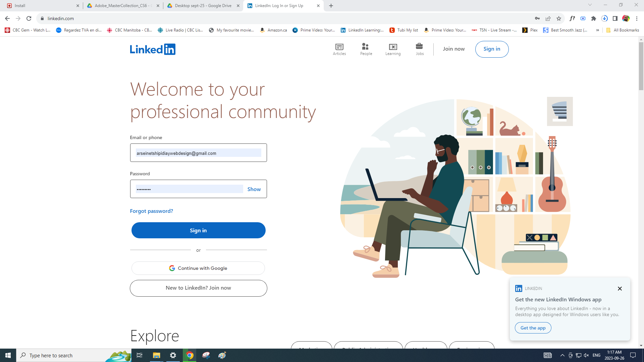The image size is (644, 362).
Task: Click the LinkedIn logo
Action: click(x=153, y=49)
